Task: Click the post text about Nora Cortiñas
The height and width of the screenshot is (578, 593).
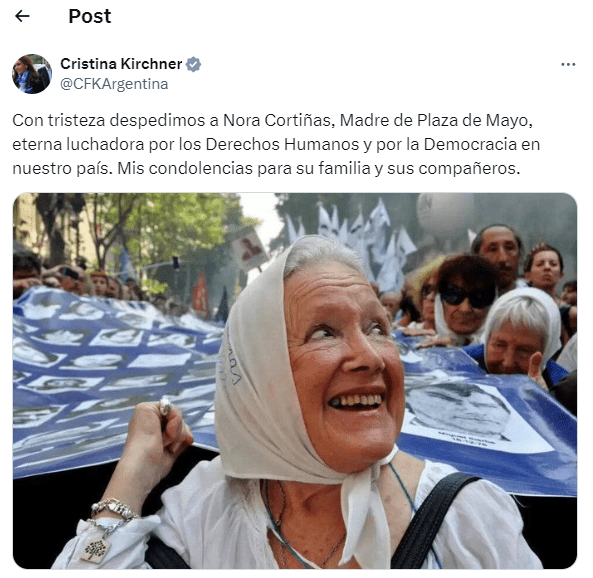Action: coord(276,144)
